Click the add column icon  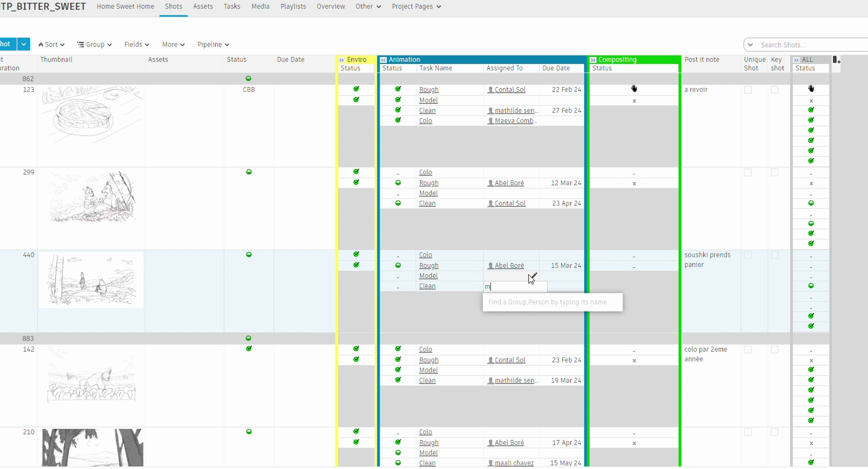(x=836, y=60)
